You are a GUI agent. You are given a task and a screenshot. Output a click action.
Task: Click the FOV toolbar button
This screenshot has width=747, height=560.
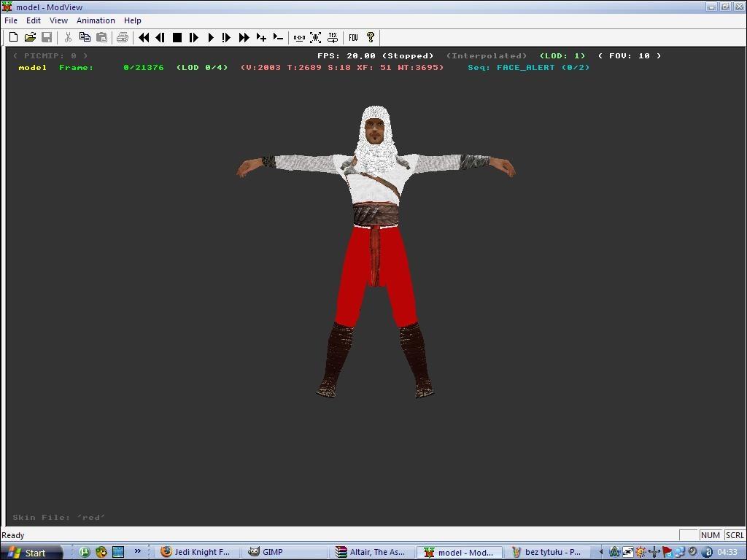(353, 37)
